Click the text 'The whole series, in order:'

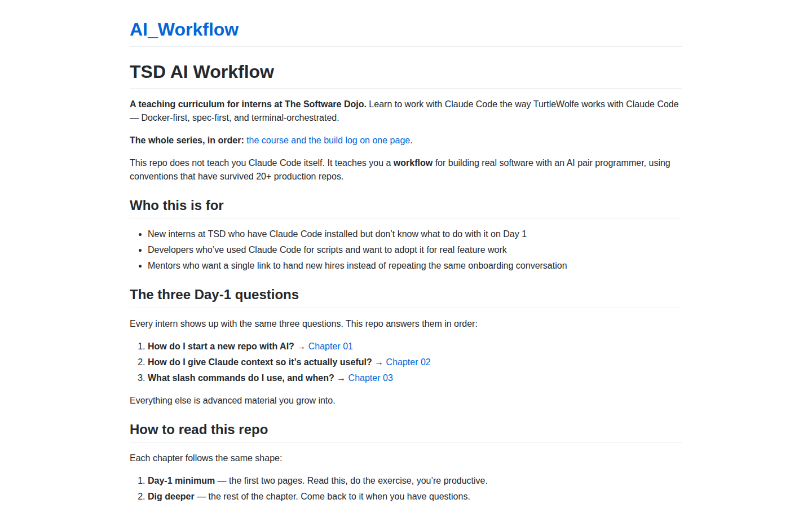coord(187,140)
